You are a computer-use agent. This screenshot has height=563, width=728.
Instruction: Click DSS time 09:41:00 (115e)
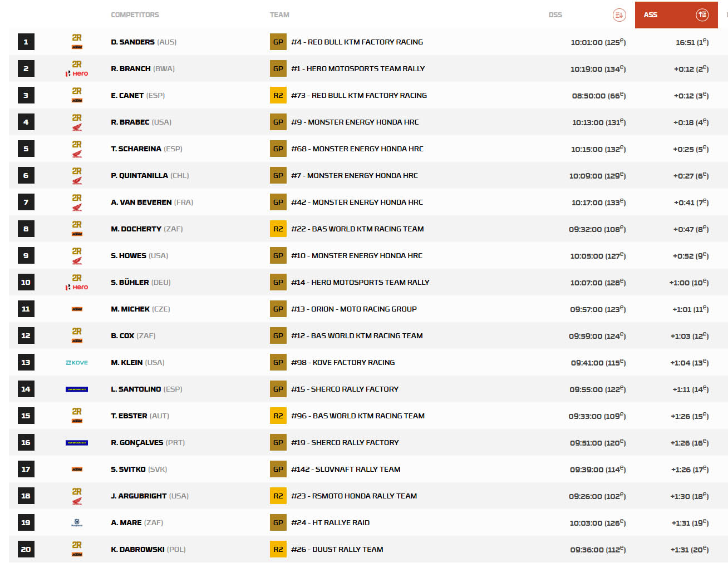pyautogui.click(x=598, y=362)
